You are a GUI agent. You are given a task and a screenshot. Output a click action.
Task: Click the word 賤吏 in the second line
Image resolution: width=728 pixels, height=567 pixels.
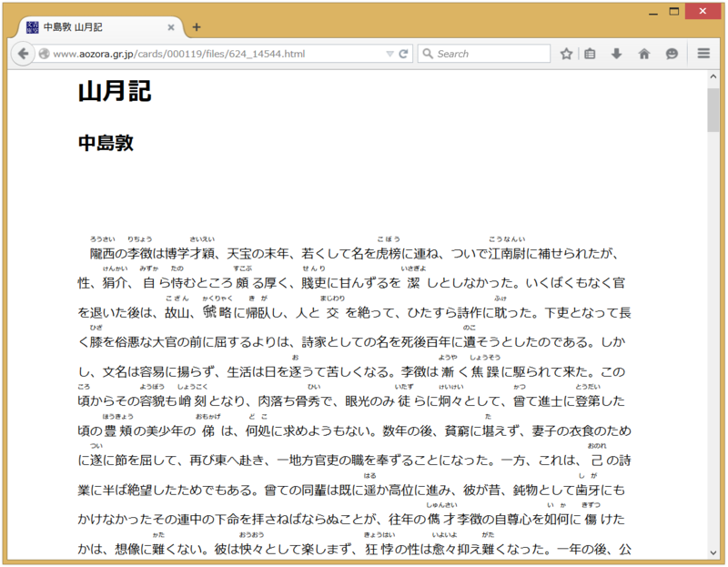coord(314,283)
